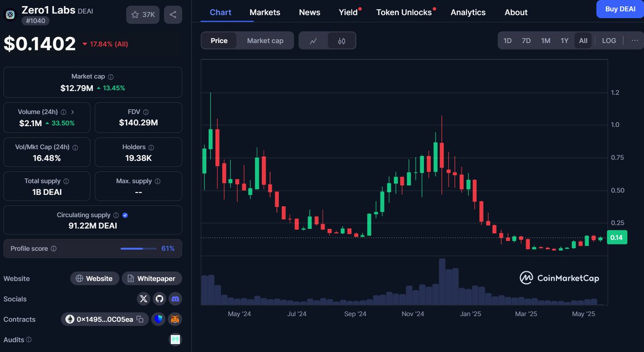Viewport: 644px width, 352px height.
Task: Click the Vol/Mkt Cap (24h) info icon
Action: 75,147
